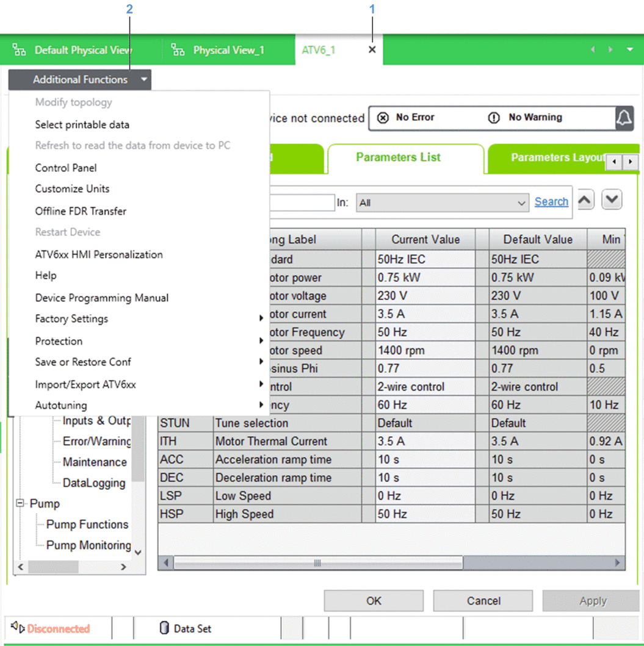Click the Cancel button
Viewport: 644px width, 646px height.
click(483, 601)
